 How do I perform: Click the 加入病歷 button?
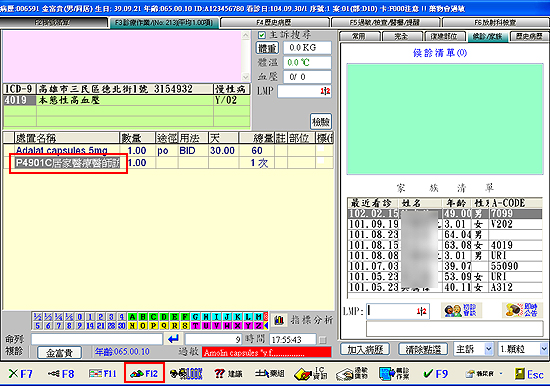pos(365,349)
